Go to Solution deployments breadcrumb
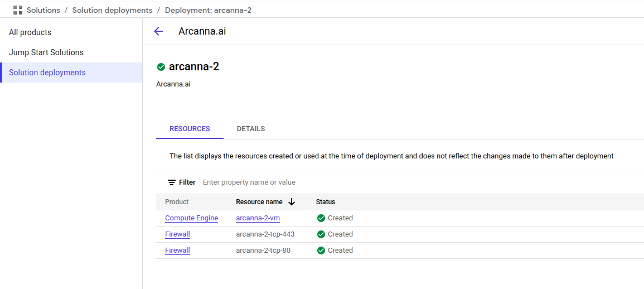Screen dimensions: 644x289 pos(112,10)
